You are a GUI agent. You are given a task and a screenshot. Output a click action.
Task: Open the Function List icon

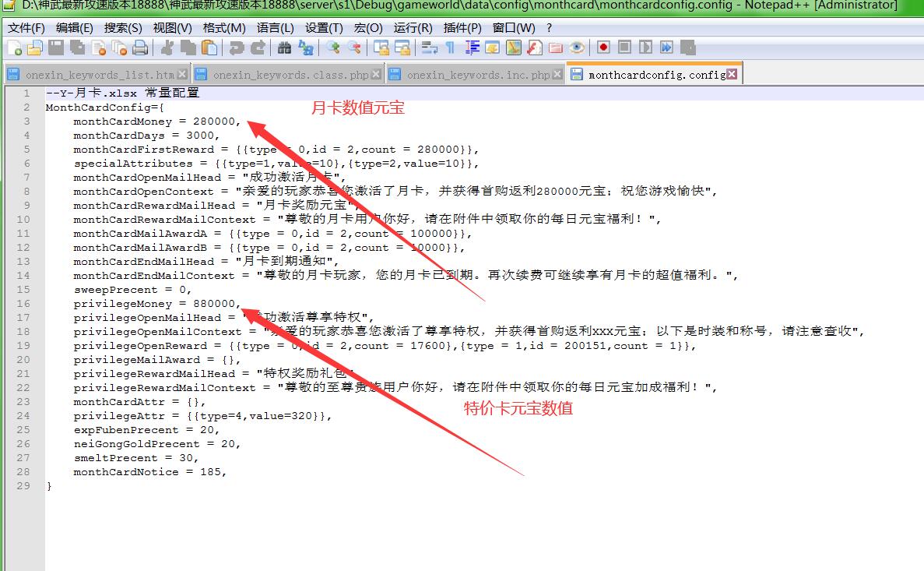(535, 48)
